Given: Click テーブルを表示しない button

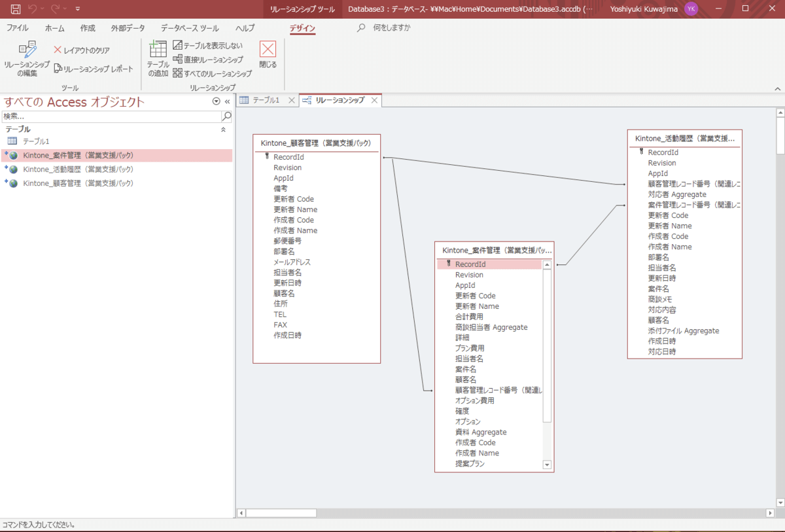Looking at the screenshot, I should 208,46.
